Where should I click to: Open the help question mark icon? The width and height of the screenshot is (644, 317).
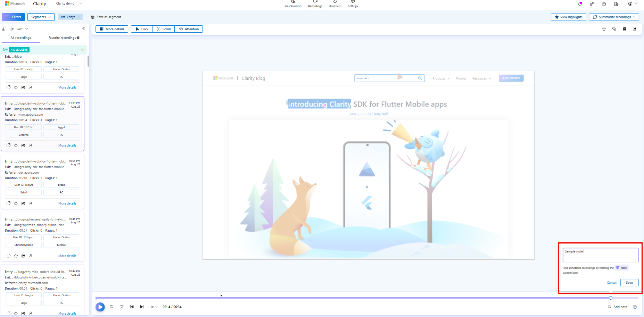click(604, 4)
